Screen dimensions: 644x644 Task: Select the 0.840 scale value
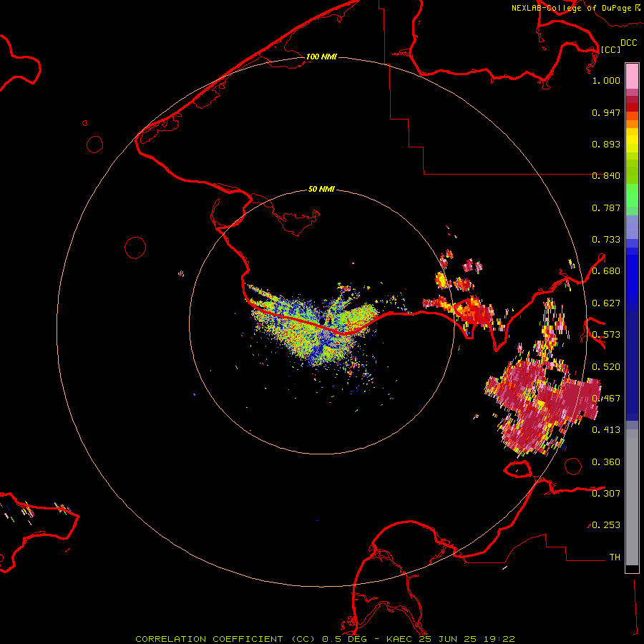pos(606,176)
